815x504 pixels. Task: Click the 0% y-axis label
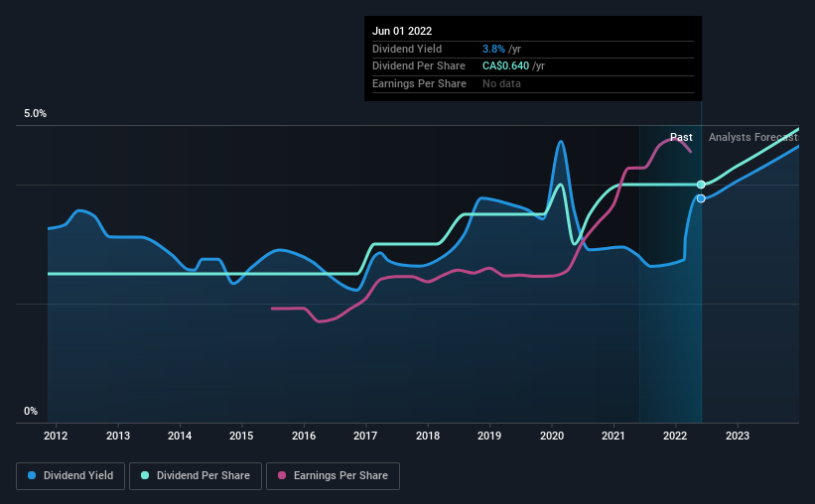31,412
